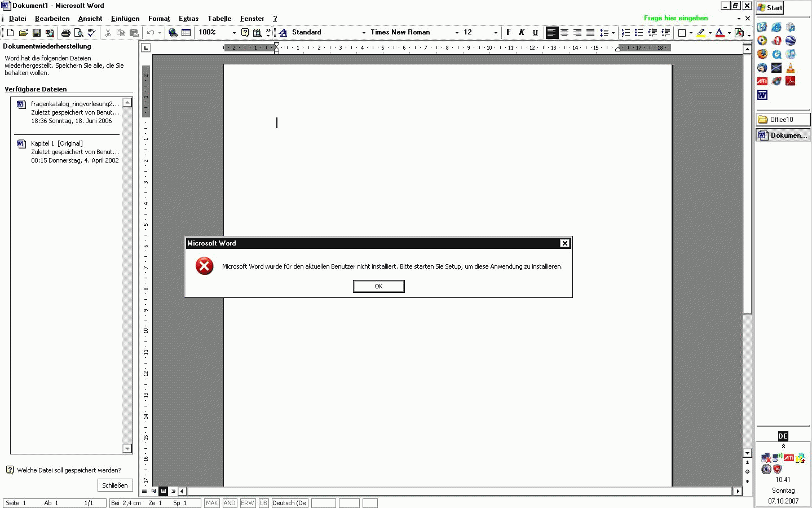Screen dimensions: 812x508
Task: Click the New blank document icon
Action: click(x=10, y=33)
